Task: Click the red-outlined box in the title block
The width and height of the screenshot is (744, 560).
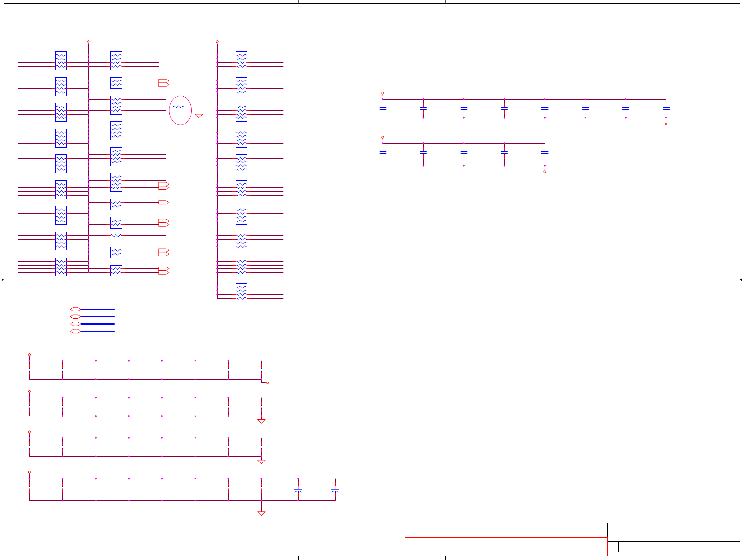Action: point(506,546)
